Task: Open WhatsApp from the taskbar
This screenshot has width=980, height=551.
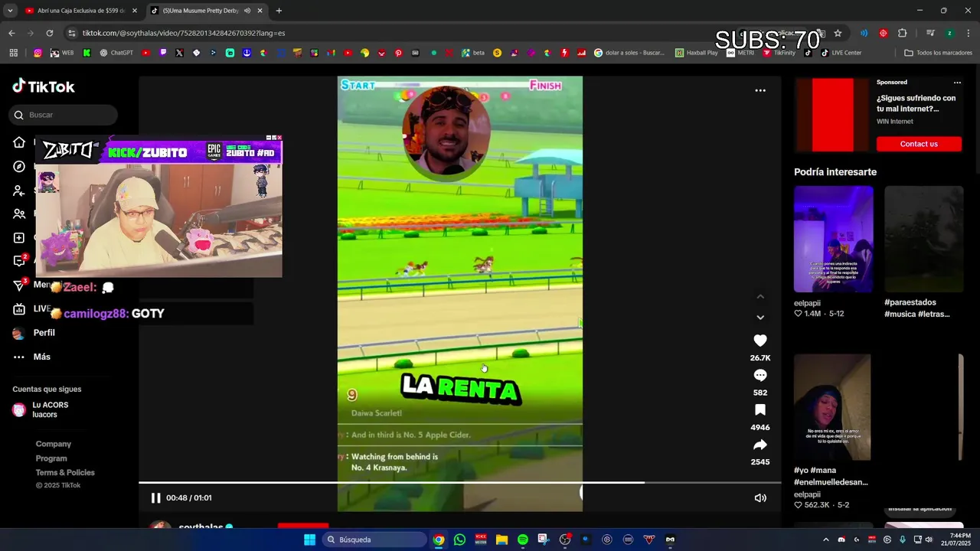Action: [x=459, y=540]
